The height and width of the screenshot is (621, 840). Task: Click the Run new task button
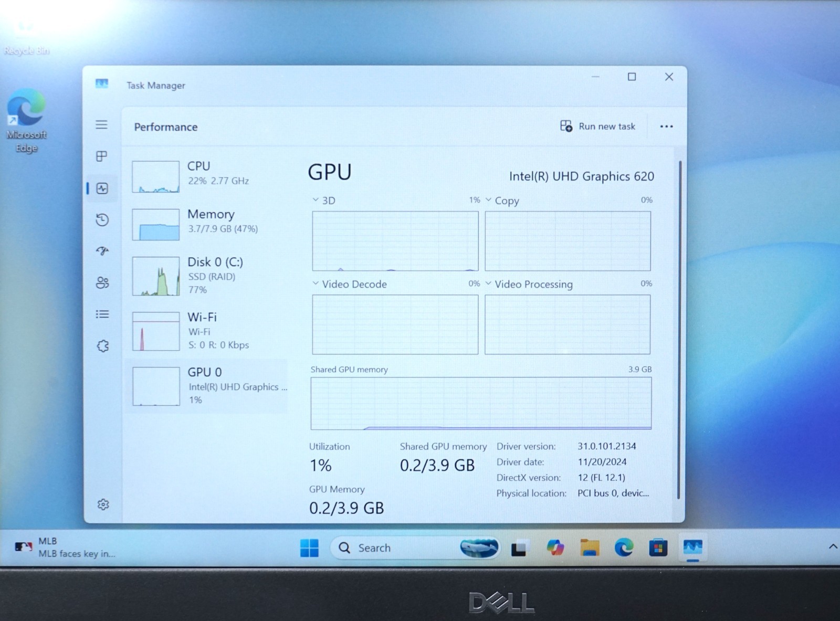point(598,127)
